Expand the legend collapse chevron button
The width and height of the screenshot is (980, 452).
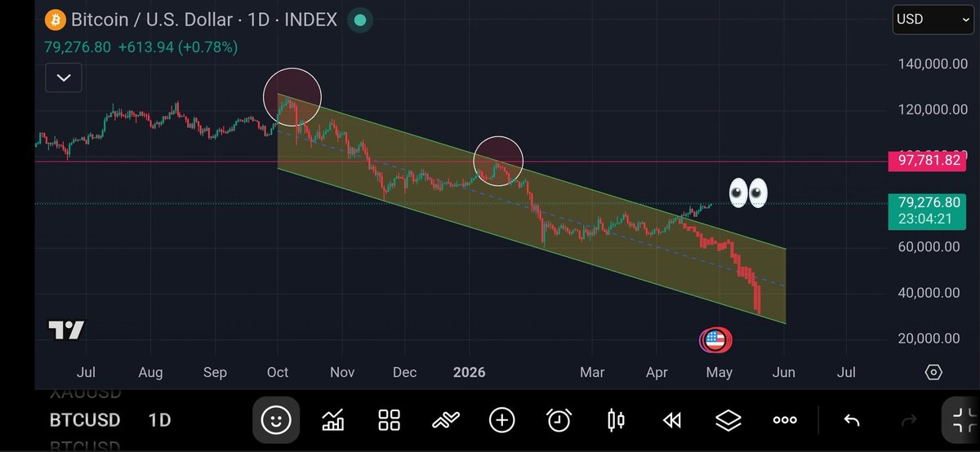64,78
